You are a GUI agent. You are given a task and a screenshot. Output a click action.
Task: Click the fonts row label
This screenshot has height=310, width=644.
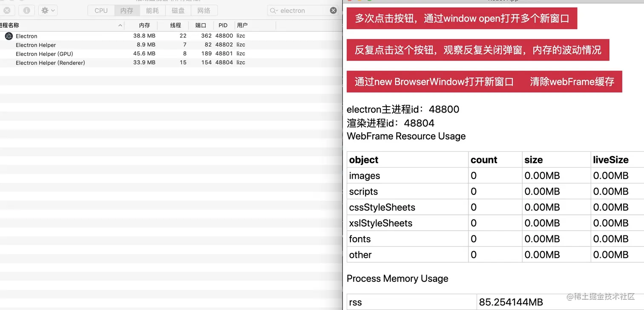pos(360,239)
